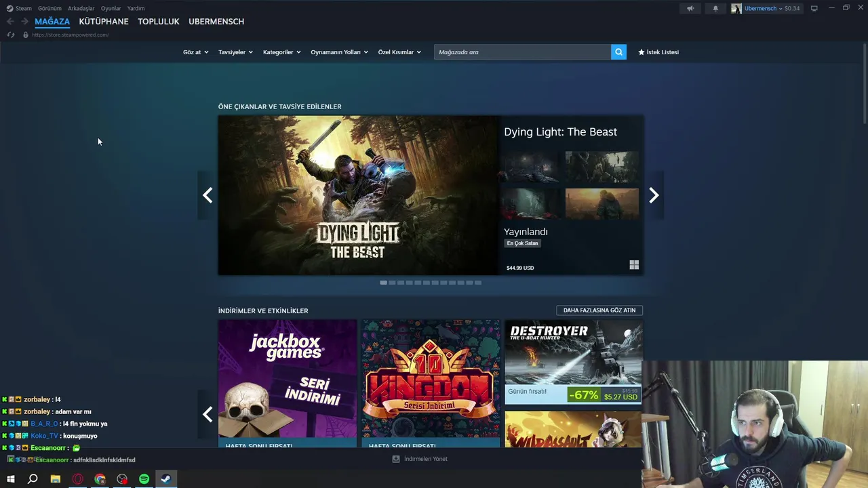
Task: Preview Dying Light top-right screenshot thumbnail
Action: [602, 167]
